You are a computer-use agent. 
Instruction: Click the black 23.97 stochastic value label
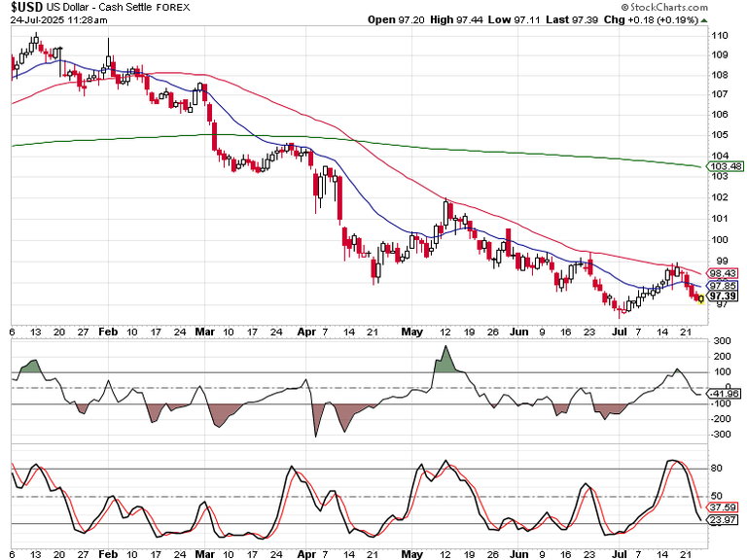pos(721,520)
